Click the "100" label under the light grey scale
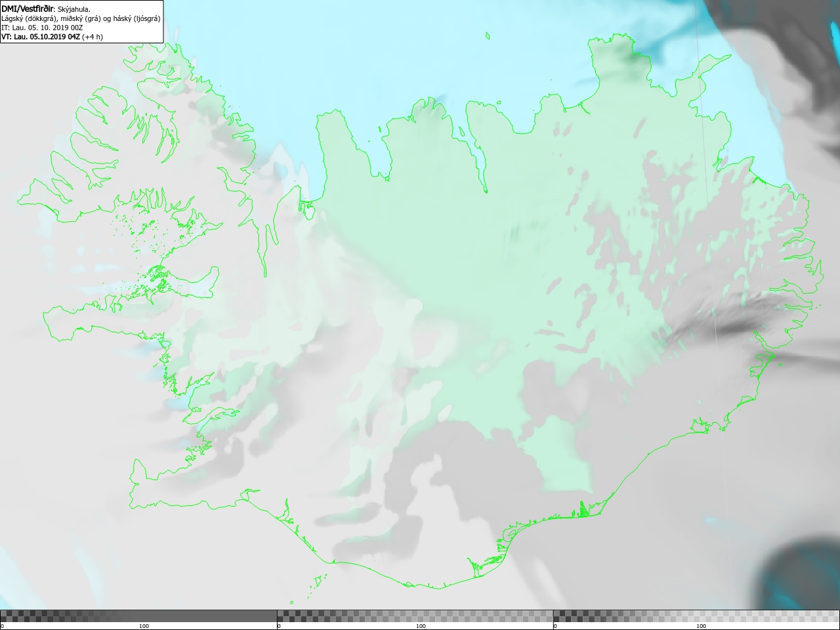Viewport: 840px width, 630px height. [x=701, y=626]
